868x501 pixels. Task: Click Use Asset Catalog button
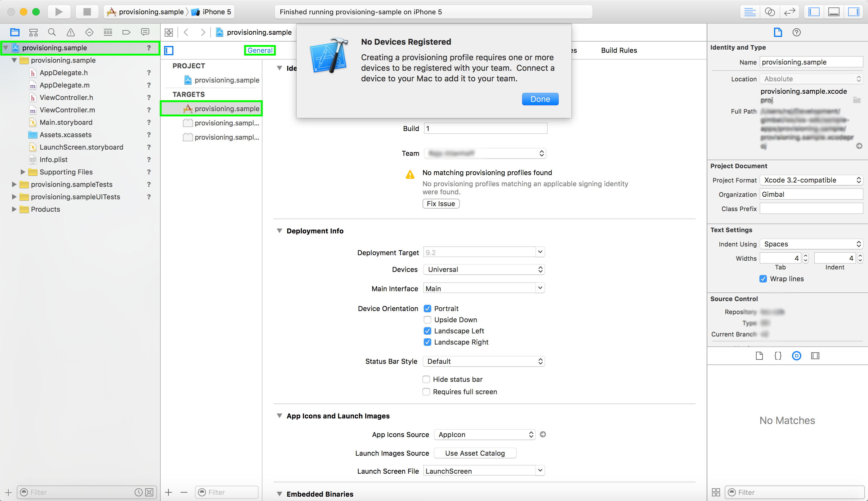coord(475,453)
